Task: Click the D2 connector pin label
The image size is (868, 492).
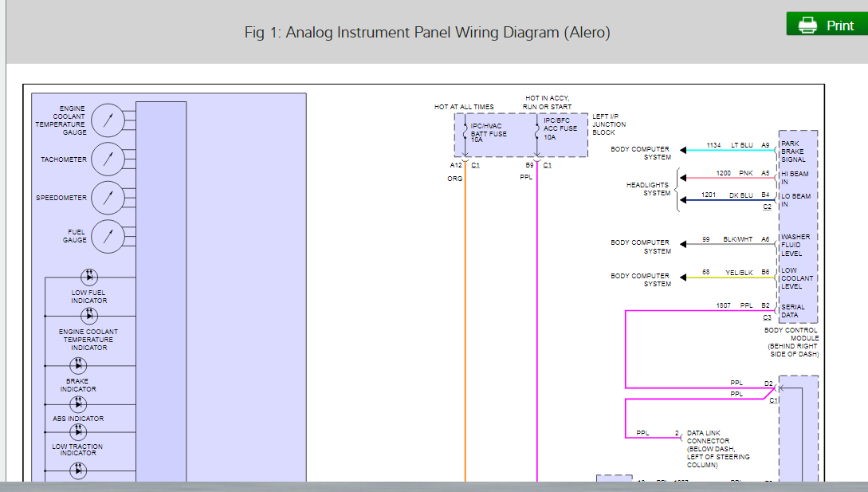Action: 768,384
